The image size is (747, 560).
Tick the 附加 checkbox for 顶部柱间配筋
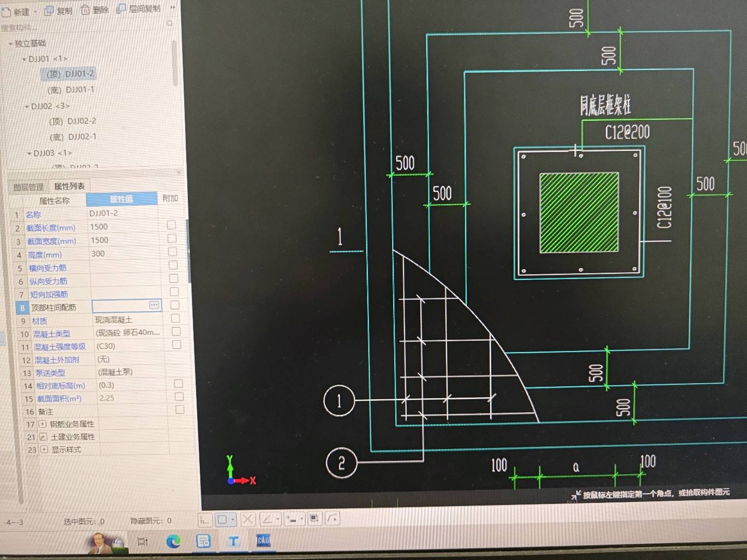[175, 305]
